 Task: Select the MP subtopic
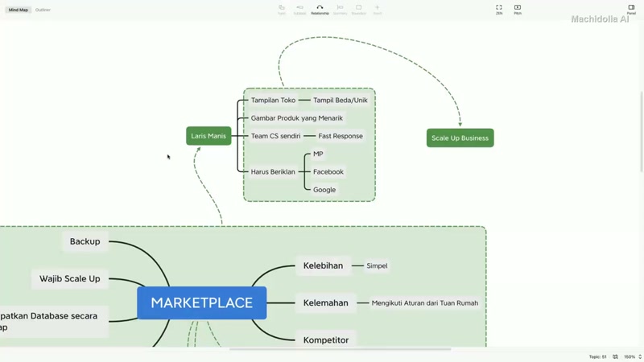pyautogui.click(x=318, y=154)
